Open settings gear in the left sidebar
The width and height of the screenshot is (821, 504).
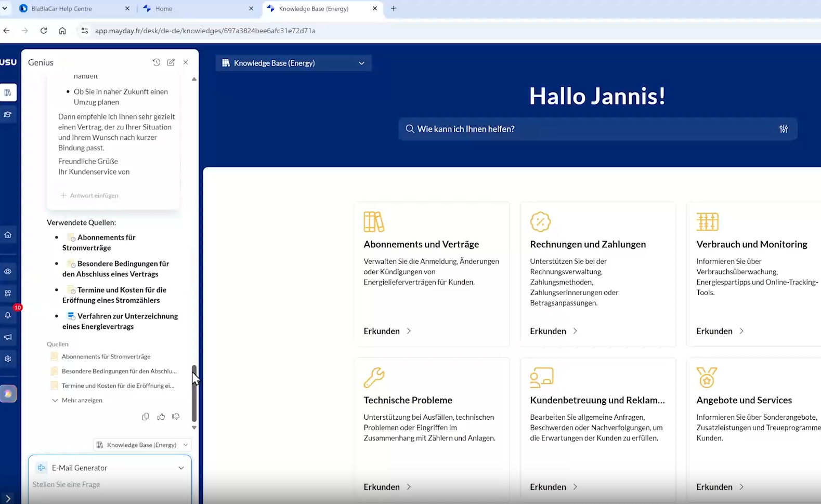(x=8, y=359)
